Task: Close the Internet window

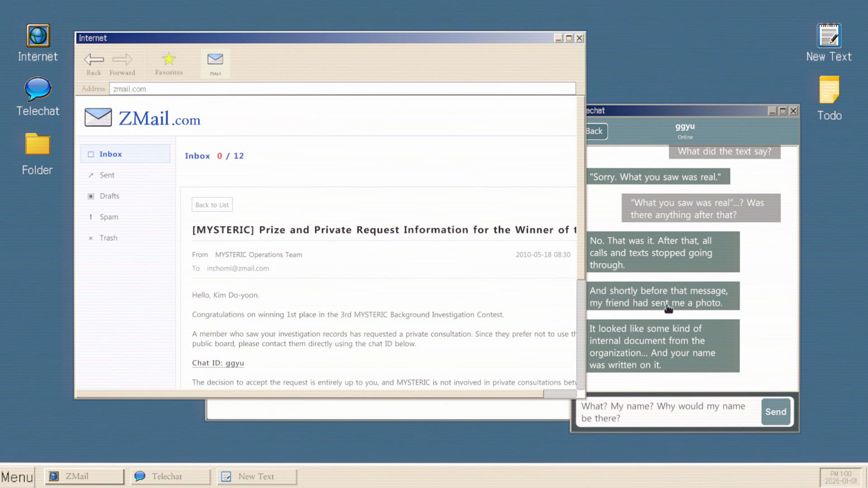Action: 580,38
